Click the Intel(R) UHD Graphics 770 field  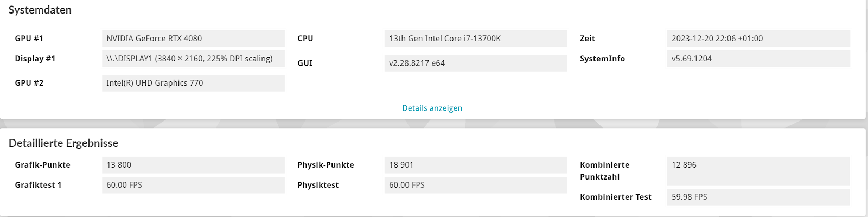193,83
